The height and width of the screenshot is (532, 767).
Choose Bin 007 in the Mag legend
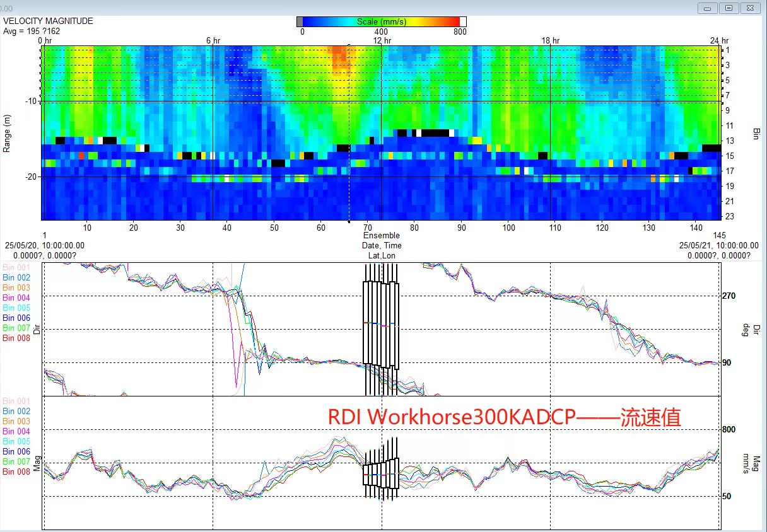tap(16, 461)
